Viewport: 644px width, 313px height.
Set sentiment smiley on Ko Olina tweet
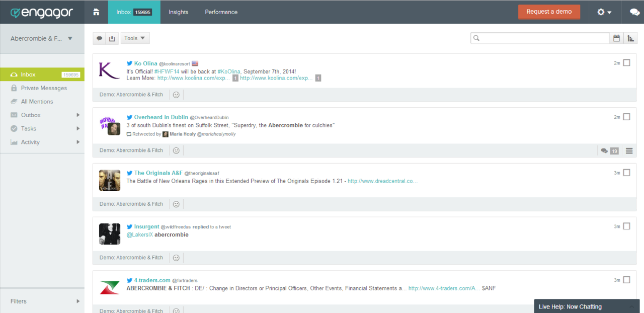pos(176,95)
